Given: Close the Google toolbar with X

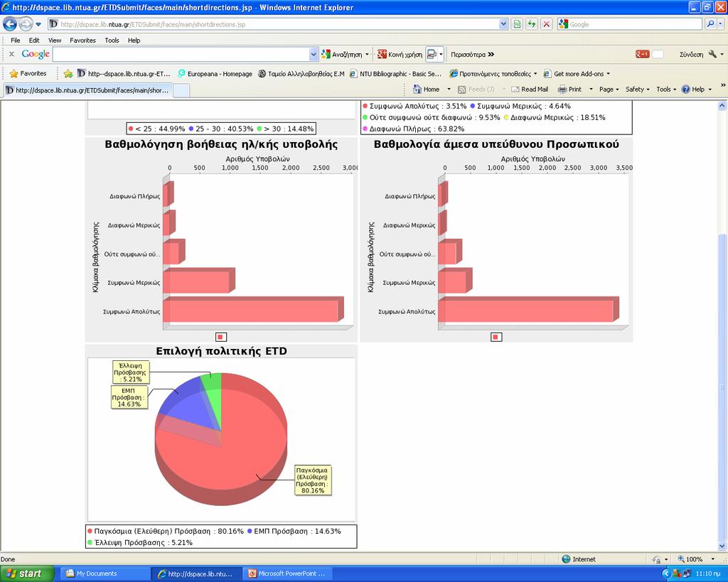Looking at the screenshot, I should (11, 54).
